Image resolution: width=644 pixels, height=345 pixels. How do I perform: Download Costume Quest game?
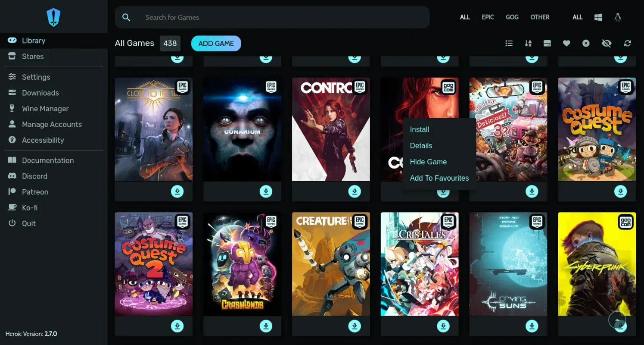[621, 191]
